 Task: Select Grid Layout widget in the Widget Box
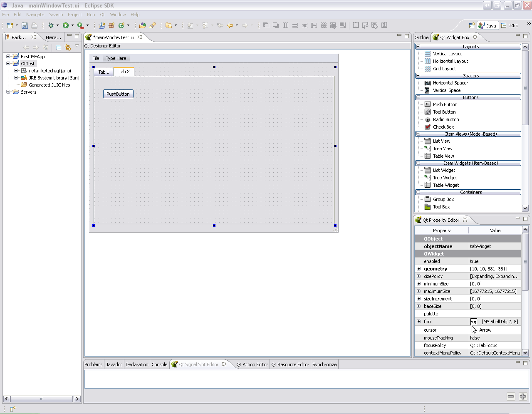tap(444, 69)
